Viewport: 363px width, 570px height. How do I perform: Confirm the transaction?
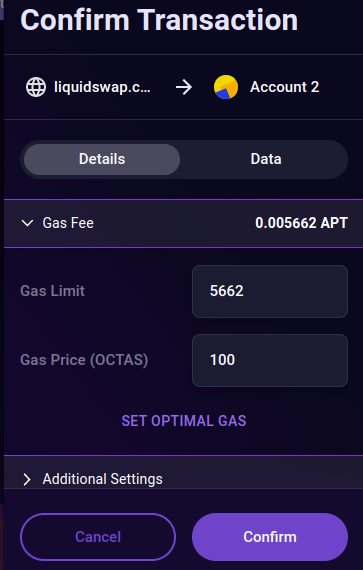270,537
